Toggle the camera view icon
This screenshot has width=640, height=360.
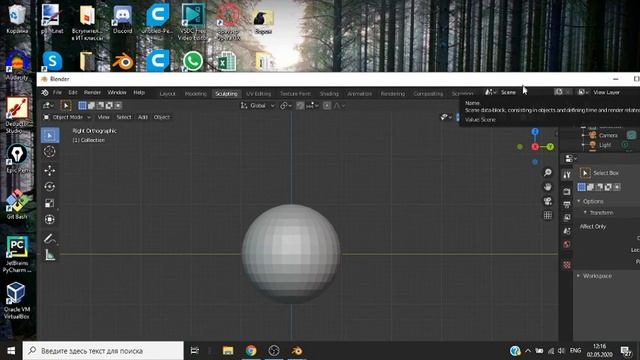[548, 201]
